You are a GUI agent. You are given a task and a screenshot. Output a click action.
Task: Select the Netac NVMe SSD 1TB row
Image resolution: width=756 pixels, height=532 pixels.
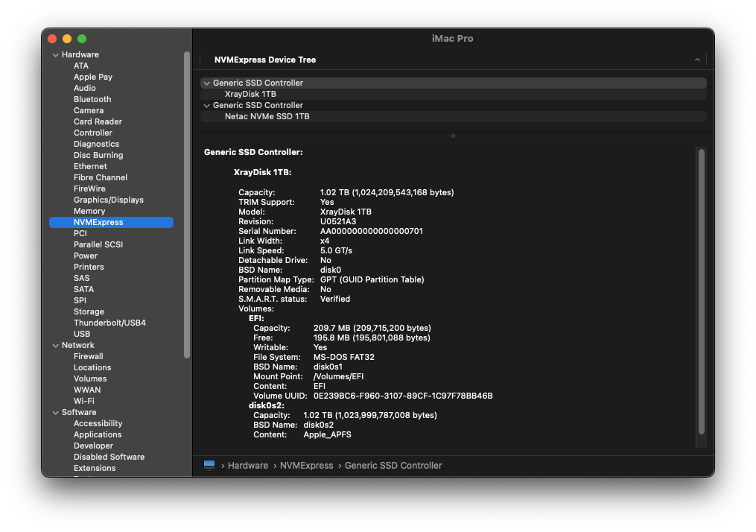[453, 116]
